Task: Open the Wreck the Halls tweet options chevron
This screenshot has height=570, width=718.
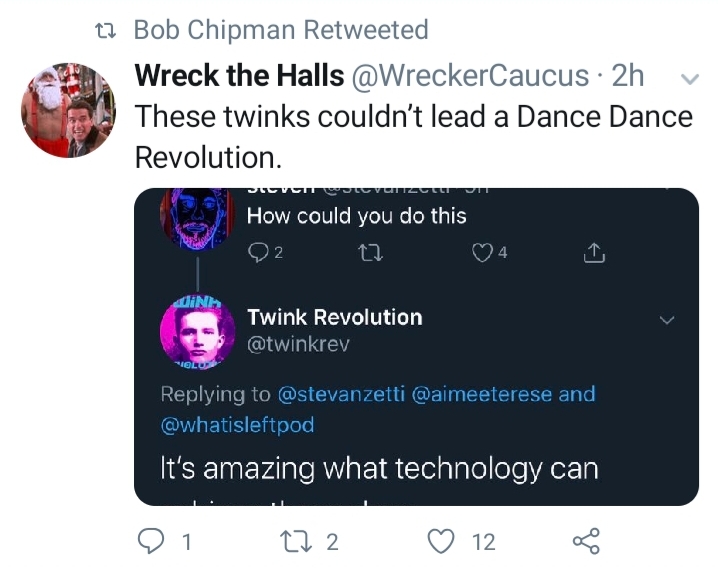Action: point(688,78)
